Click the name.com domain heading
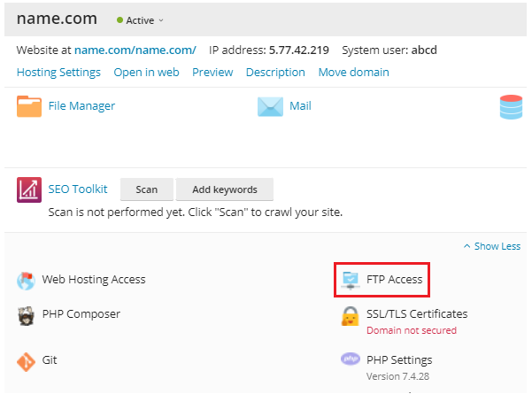 [57, 19]
